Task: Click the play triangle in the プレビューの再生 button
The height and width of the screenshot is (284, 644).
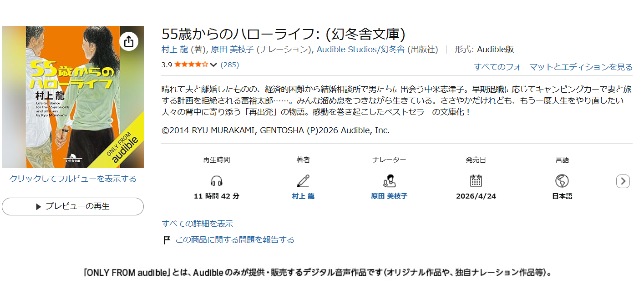Action: pyautogui.click(x=39, y=206)
